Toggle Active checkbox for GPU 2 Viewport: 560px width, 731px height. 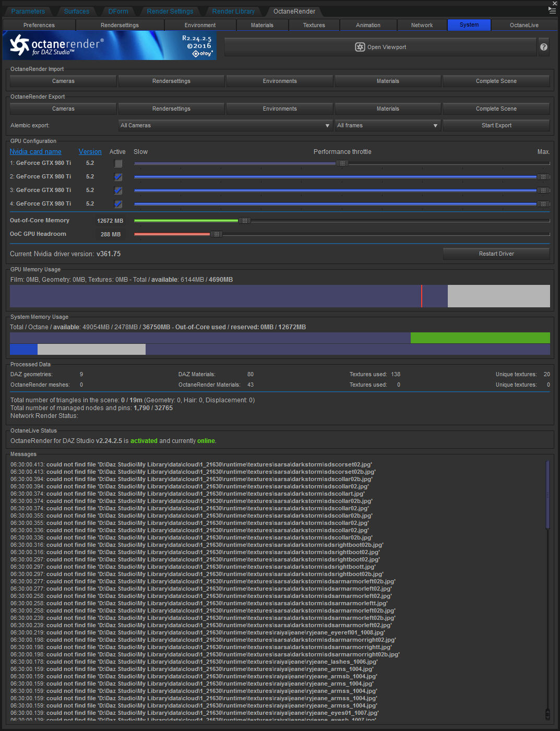click(x=118, y=177)
